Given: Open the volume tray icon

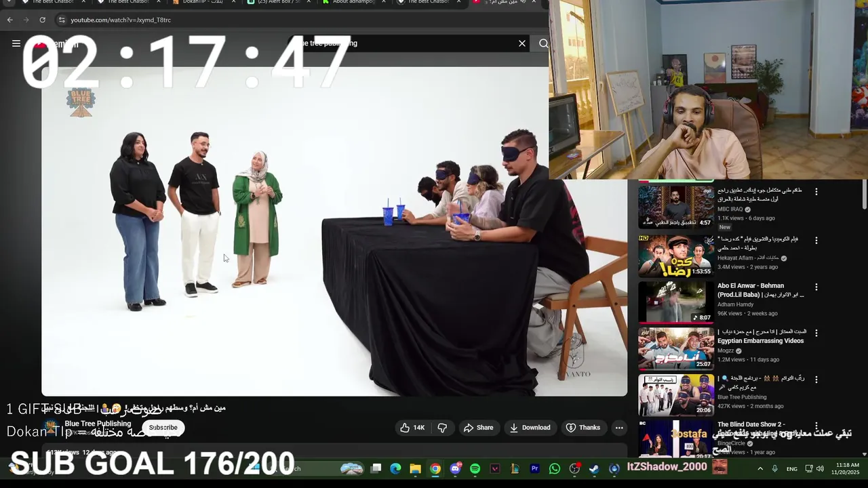Looking at the screenshot, I should click(820, 468).
